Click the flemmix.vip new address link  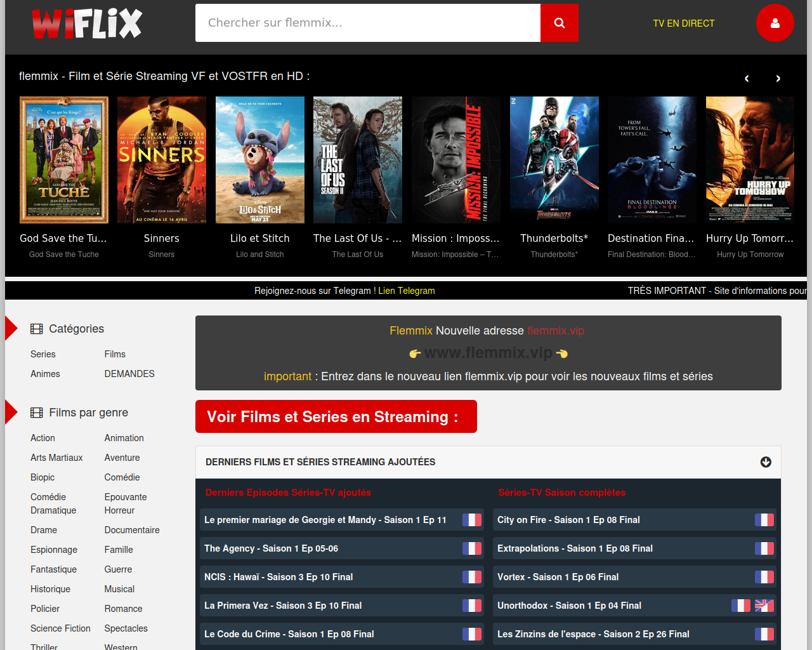coord(556,331)
